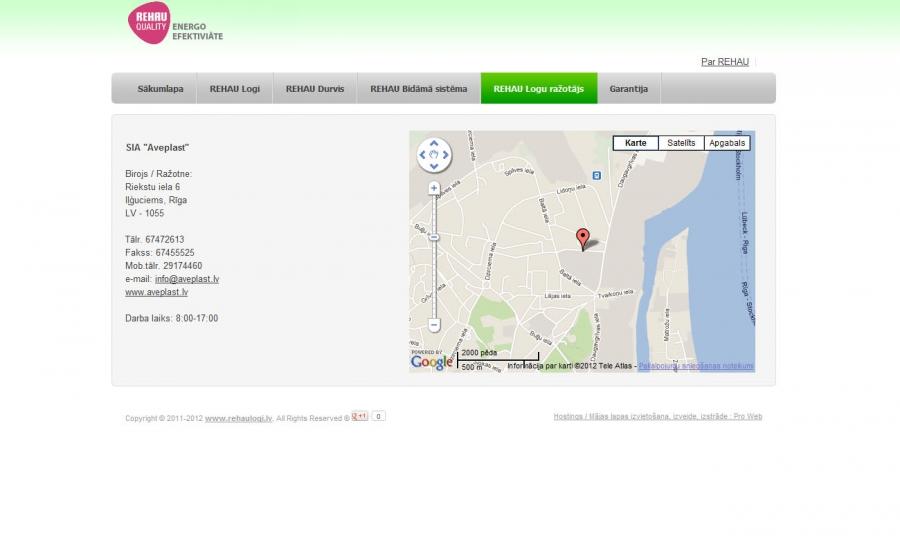
Task: Click the Darba laiks: 8:00-17:00 text
Action: pos(172,318)
